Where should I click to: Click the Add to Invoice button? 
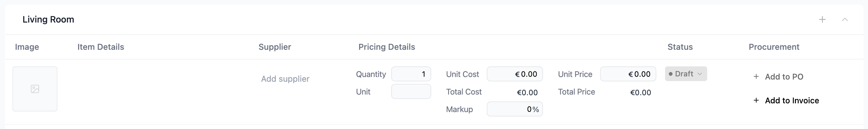click(786, 100)
